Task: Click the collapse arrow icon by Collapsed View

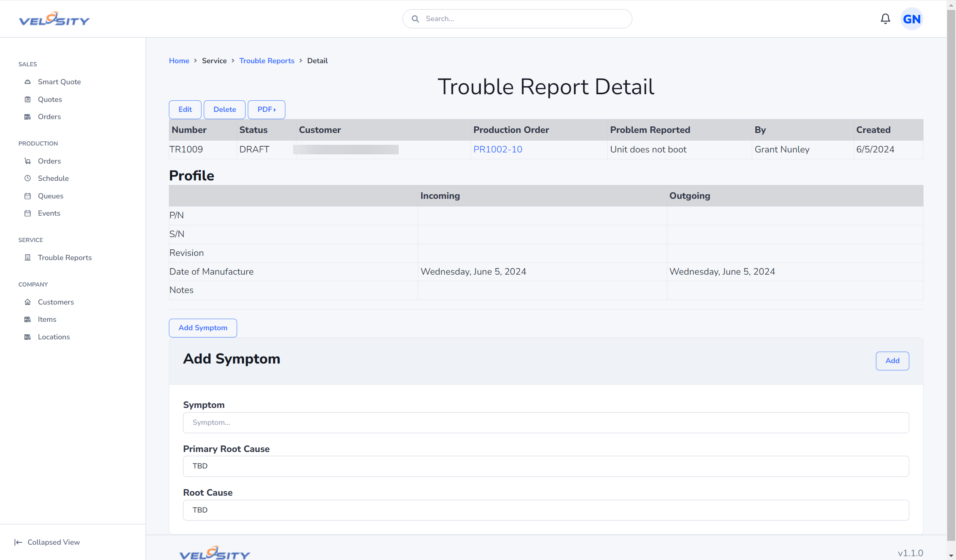Action: [x=18, y=542]
